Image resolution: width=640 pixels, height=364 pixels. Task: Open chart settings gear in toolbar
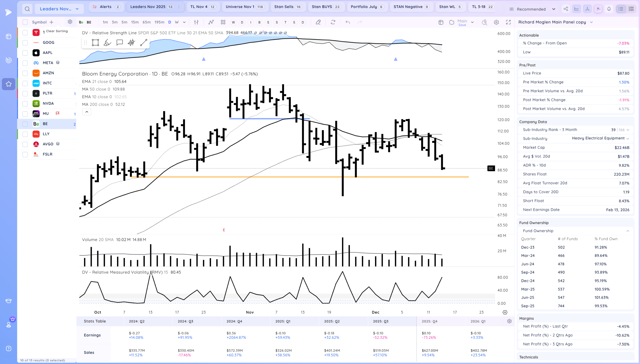(x=496, y=22)
